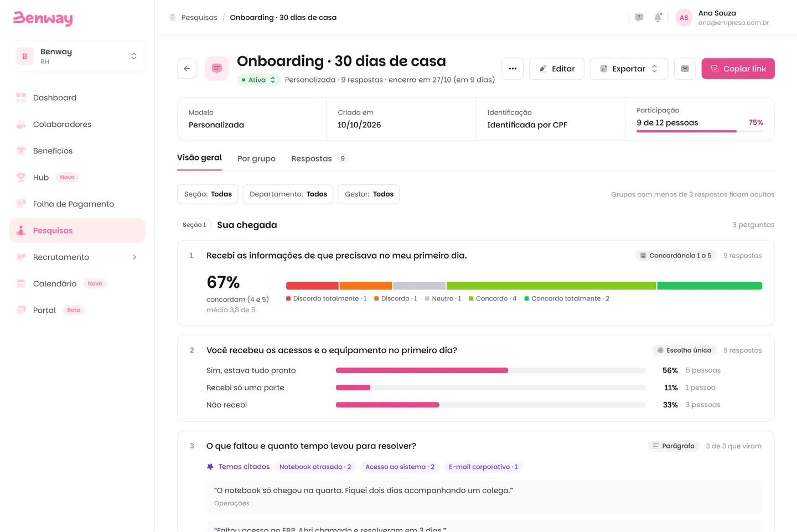
Task: Click the Benway logo
Action: [x=43, y=18]
